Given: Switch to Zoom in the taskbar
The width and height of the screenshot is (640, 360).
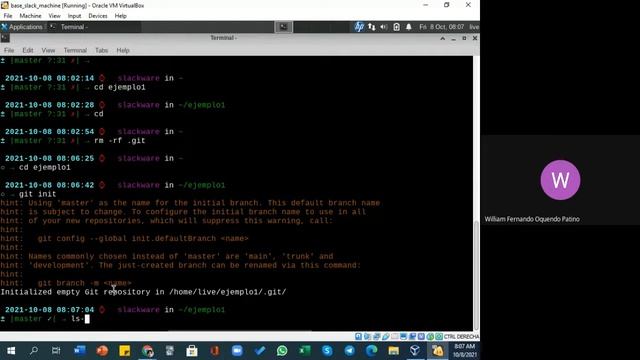Looking at the screenshot, I should click(x=237, y=351).
